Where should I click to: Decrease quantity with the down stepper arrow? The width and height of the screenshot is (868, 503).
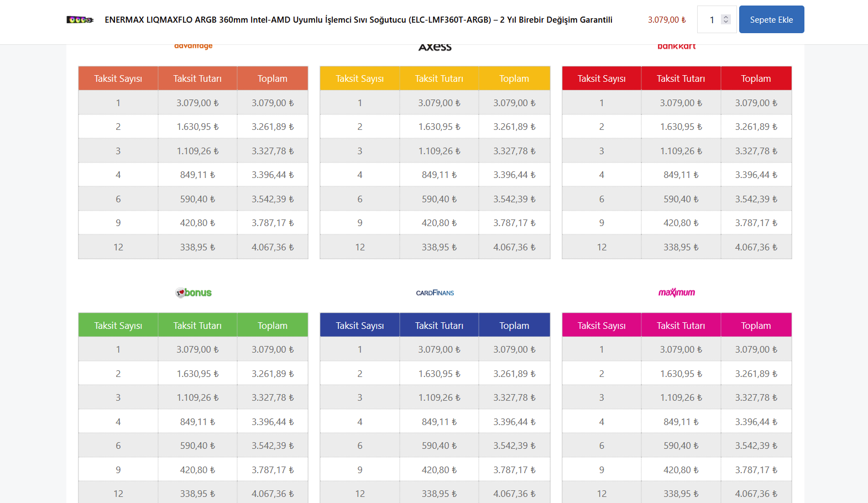pos(726,22)
